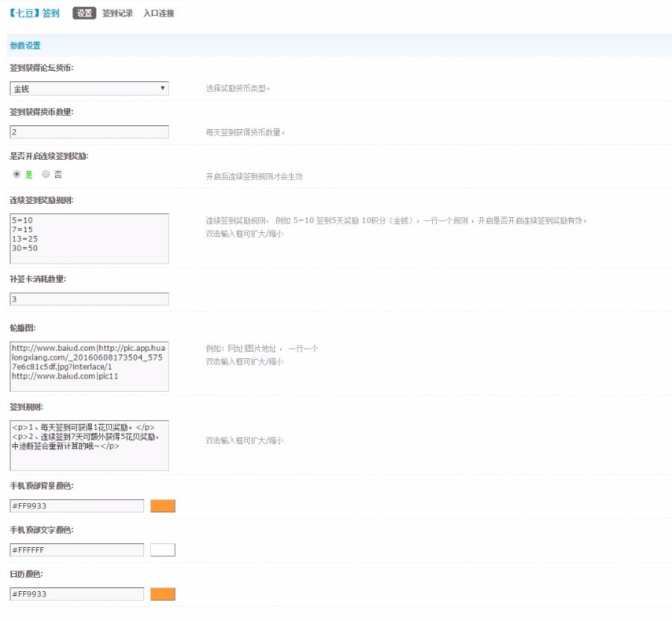The width and height of the screenshot is (672, 621).
Task: Switch to the 签到记录 tab
Action: [x=115, y=13]
